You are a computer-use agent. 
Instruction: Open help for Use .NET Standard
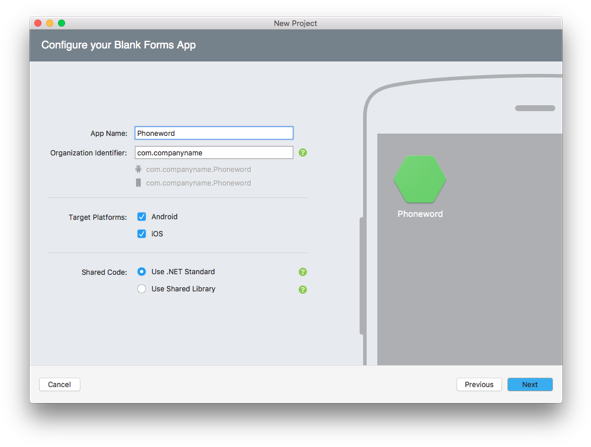pyautogui.click(x=303, y=272)
